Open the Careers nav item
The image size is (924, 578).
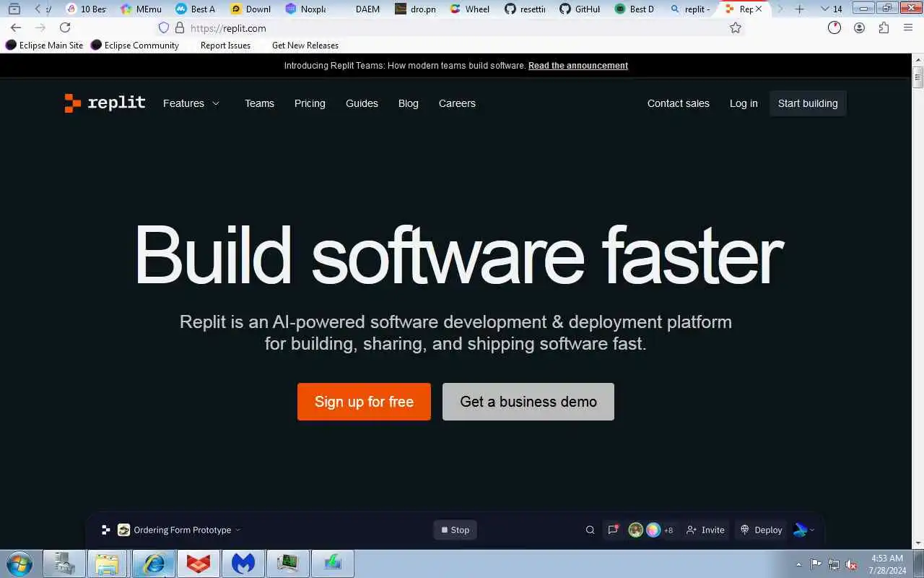[x=457, y=103]
